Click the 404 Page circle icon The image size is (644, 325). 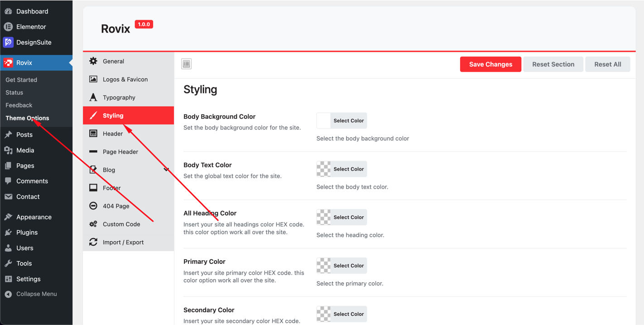93,206
